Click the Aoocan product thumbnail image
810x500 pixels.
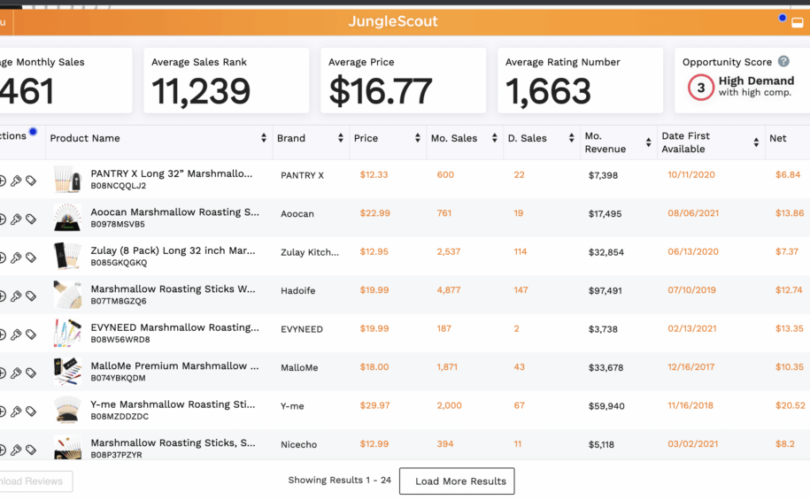point(67,217)
